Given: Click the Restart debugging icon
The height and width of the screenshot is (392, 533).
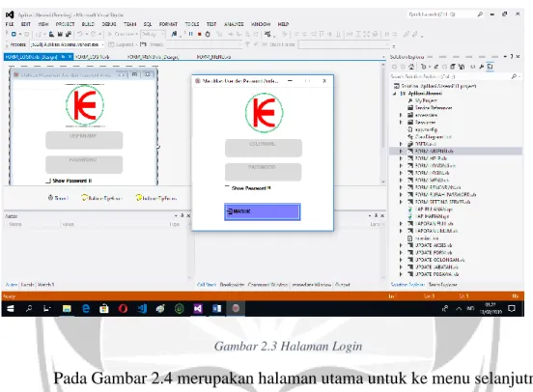Looking at the screenshot, I should pos(208,34).
